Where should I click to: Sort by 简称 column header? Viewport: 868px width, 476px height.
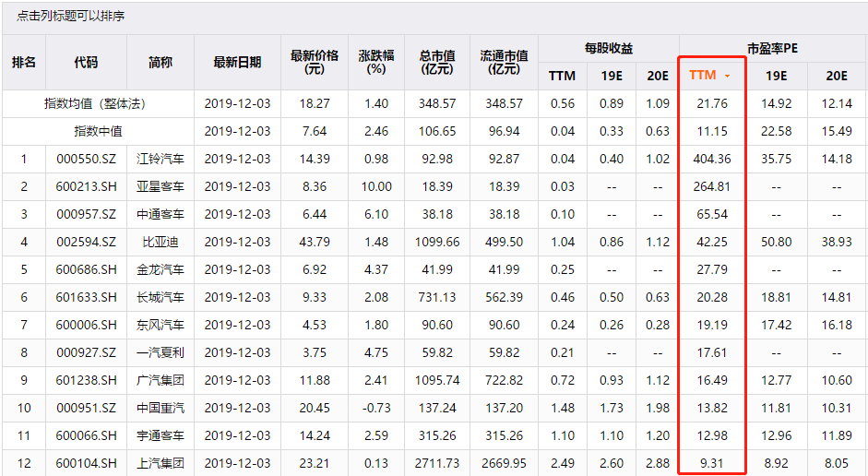point(160,62)
